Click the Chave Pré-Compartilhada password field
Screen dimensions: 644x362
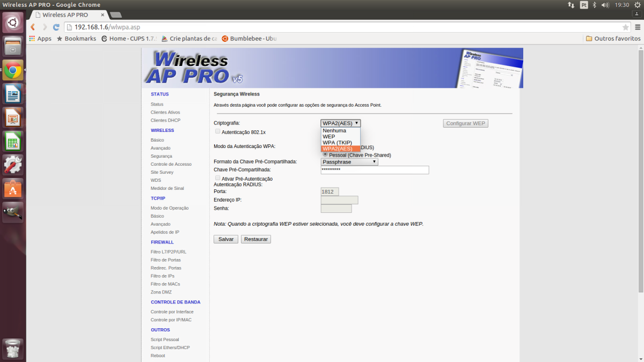coord(375,170)
